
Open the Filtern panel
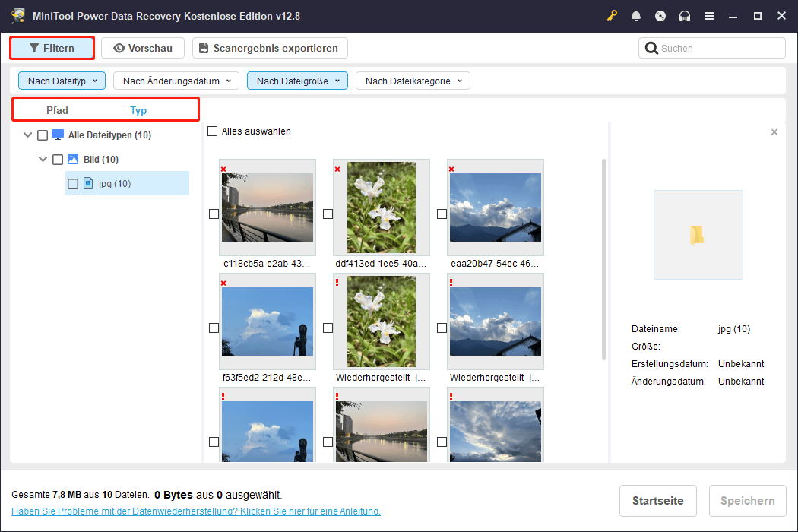pos(52,47)
